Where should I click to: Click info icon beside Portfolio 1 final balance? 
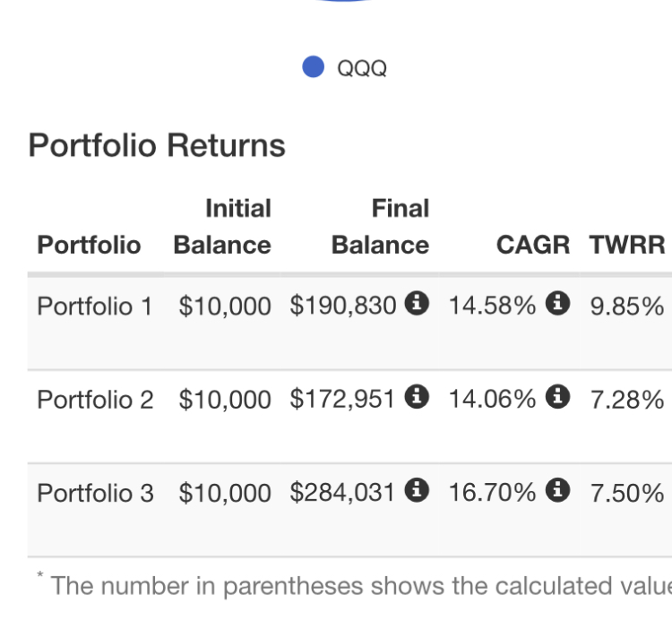click(415, 305)
